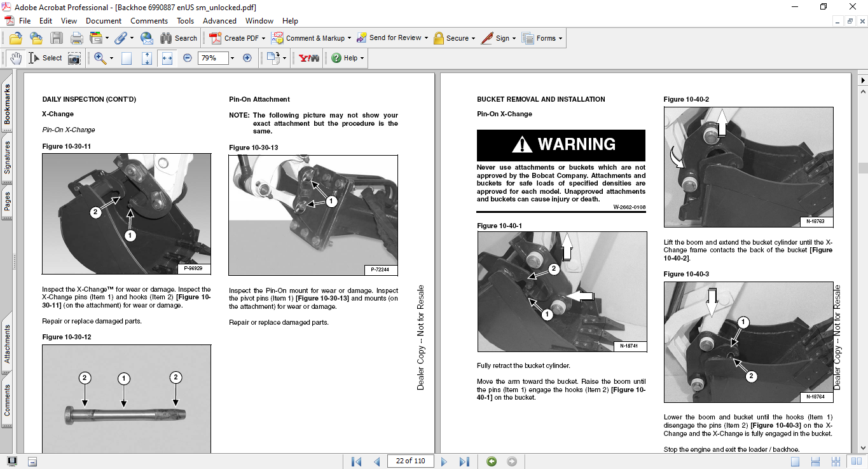Viewport: 868px width, 469px height.
Task: Open the Comment & Markup dropdown
Action: 311,38
